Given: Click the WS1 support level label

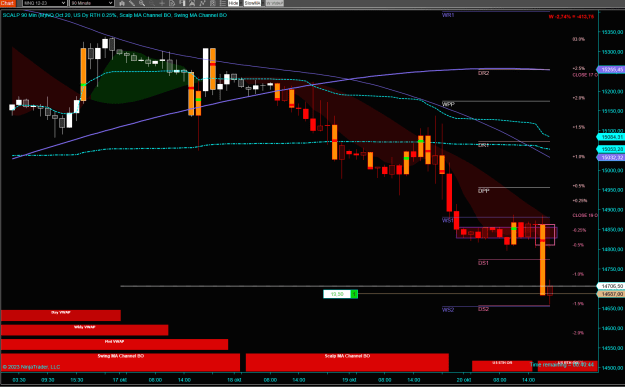Looking at the screenshot, I should (448, 220).
